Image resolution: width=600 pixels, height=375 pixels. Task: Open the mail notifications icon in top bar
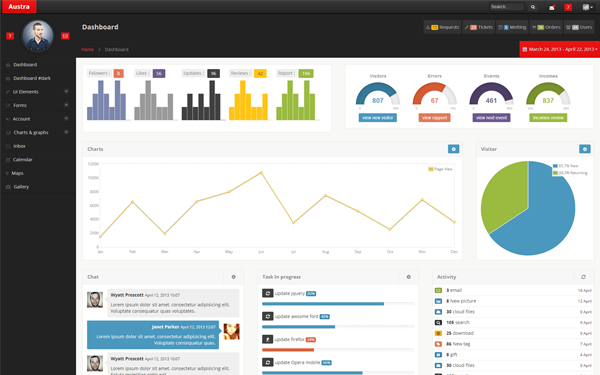[x=552, y=7]
